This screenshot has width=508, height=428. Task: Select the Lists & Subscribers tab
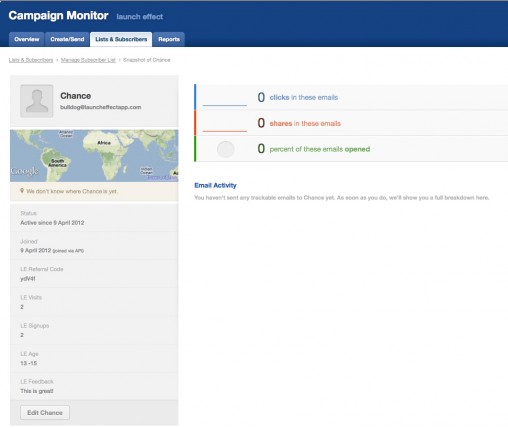pos(121,39)
